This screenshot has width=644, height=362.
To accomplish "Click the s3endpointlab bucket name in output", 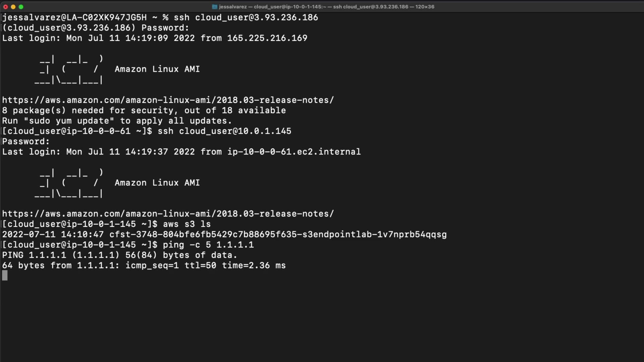I will pos(278,235).
